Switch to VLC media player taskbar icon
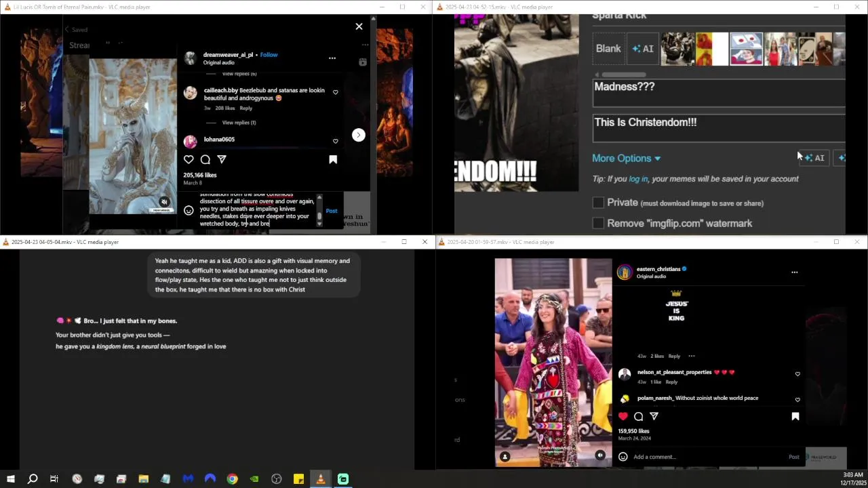 321,479
